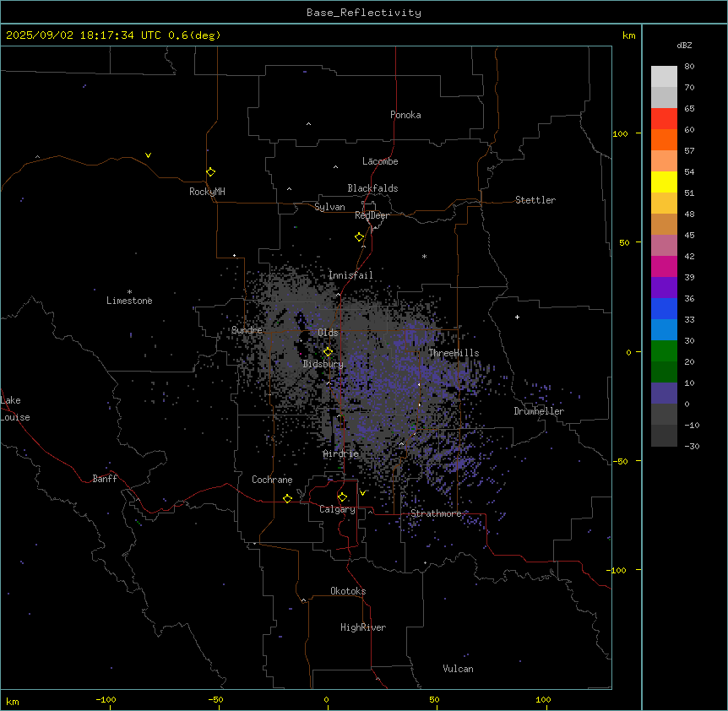Click the Sundre label
The height and width of the screenshot is (711, 728).
247,330
